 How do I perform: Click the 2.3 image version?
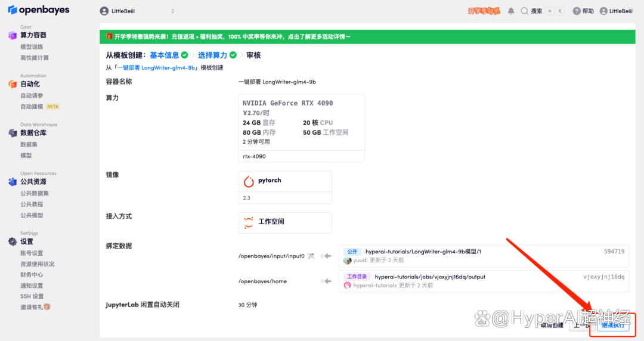tap(246, 198)
